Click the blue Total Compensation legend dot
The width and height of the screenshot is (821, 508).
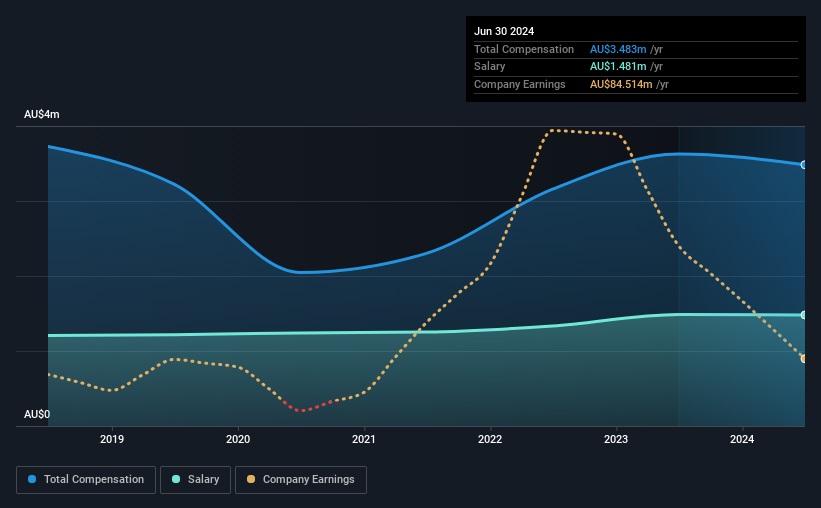tap(32, 479)
